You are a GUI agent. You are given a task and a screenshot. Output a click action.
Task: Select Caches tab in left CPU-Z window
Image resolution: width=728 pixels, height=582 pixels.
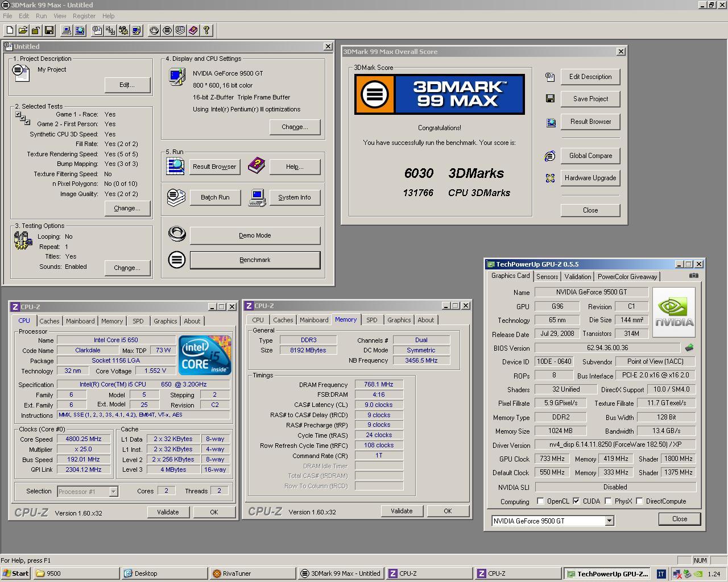tap(49, 321)
